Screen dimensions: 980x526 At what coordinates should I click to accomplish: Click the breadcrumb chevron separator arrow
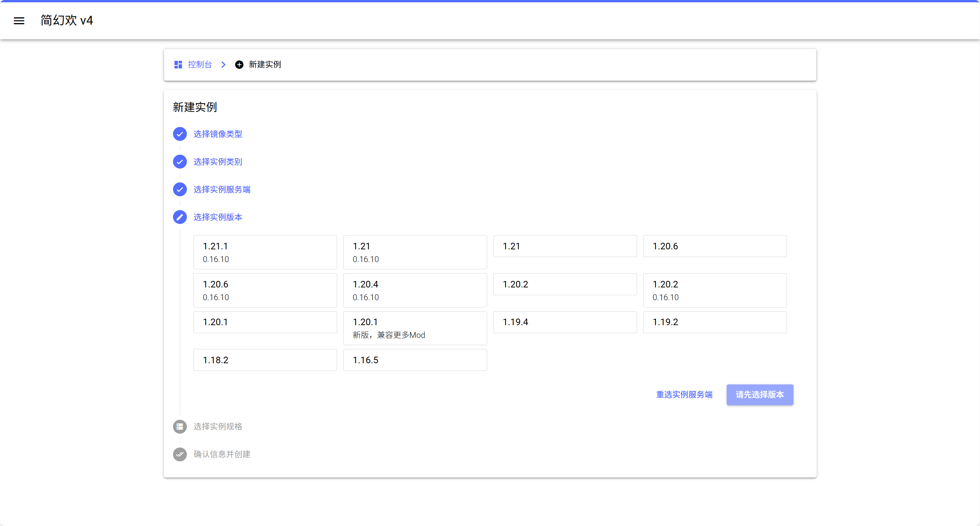223,65
